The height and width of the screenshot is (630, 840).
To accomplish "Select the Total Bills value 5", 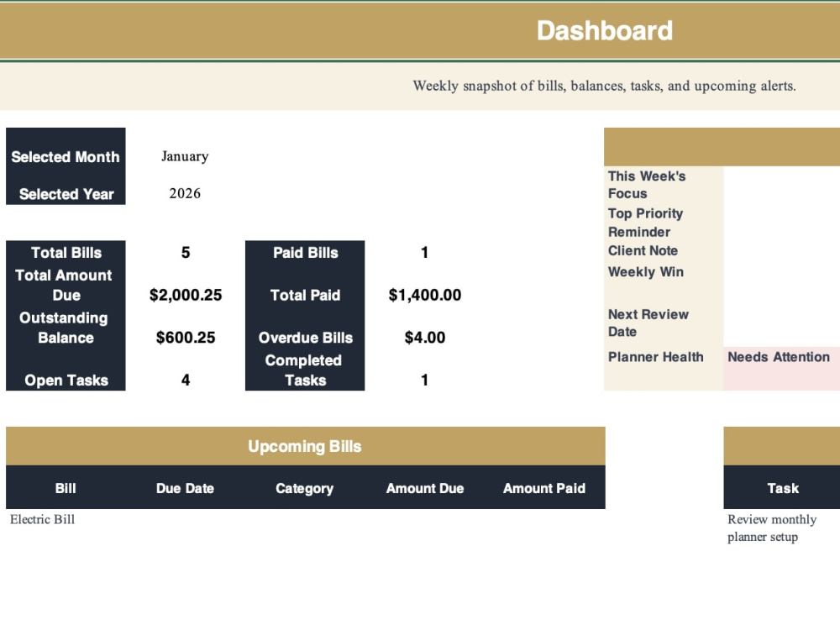I will click(186, 252).
